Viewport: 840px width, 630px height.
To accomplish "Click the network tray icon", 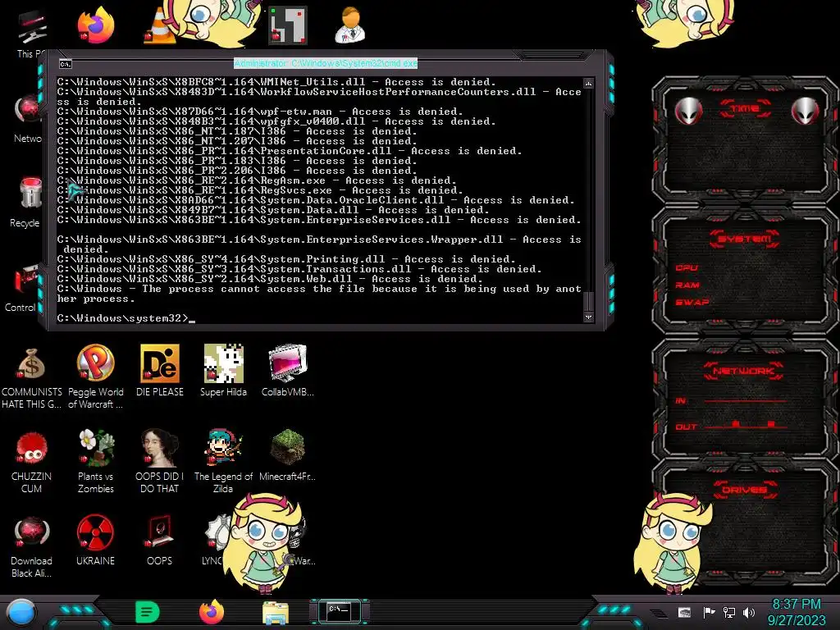I will pyautogui.click(x=729, y=612).
